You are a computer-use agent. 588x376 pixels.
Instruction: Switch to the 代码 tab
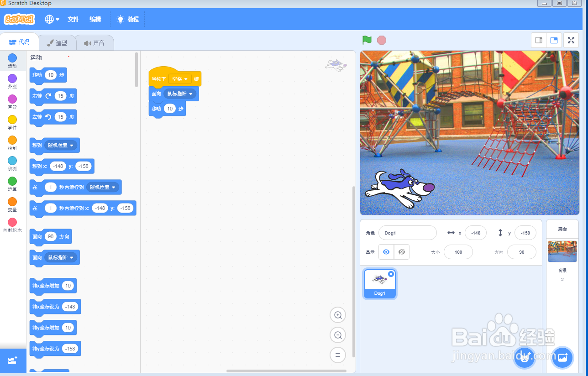click(x=19, y=42)
